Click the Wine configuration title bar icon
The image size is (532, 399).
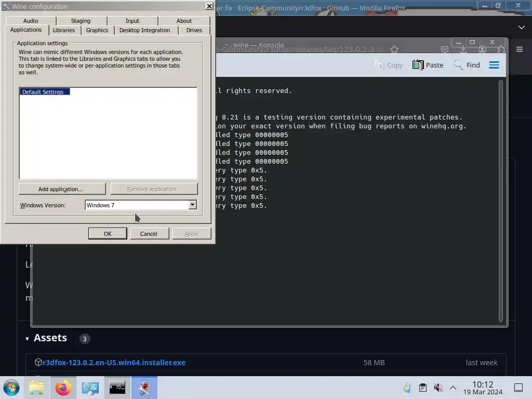(6, 6)
